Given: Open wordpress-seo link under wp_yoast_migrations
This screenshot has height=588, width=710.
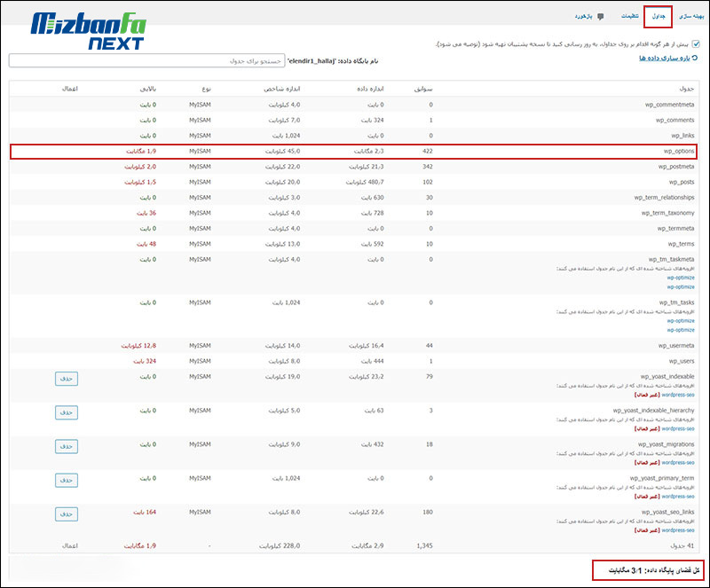Looking at the screenshot, I should tap(678, 463).
